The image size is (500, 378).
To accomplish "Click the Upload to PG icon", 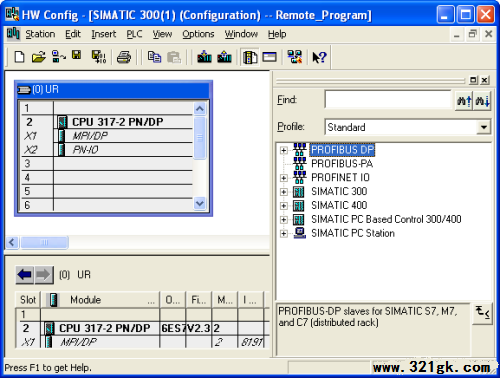I will coord(224,57).
